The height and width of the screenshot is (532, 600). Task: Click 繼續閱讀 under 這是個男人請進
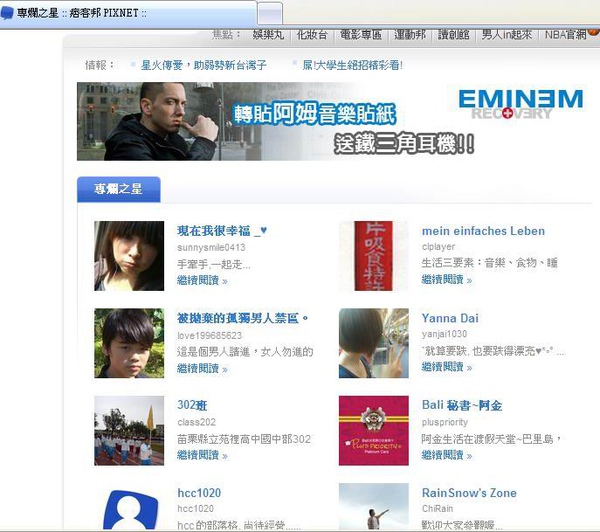[202, 369]
